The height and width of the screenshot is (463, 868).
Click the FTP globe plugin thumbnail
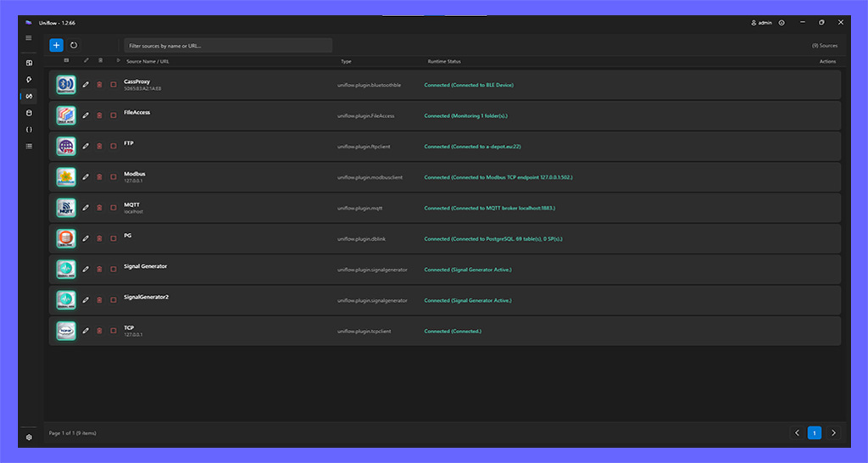66,146
